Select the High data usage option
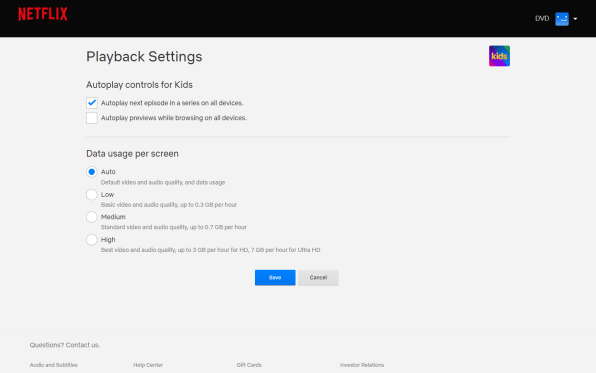The height and width of the screenshot is (373, 596). coord(92,240)
